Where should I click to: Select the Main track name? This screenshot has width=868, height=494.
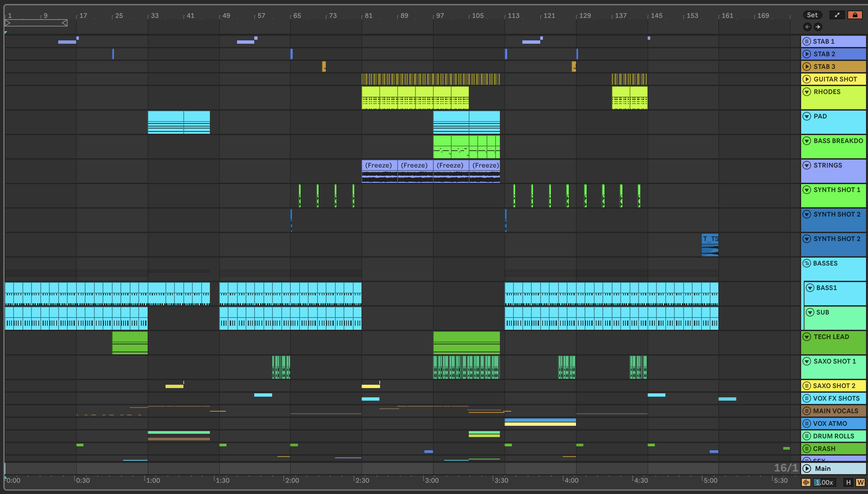pyautogui.click(x=823, y=468)
